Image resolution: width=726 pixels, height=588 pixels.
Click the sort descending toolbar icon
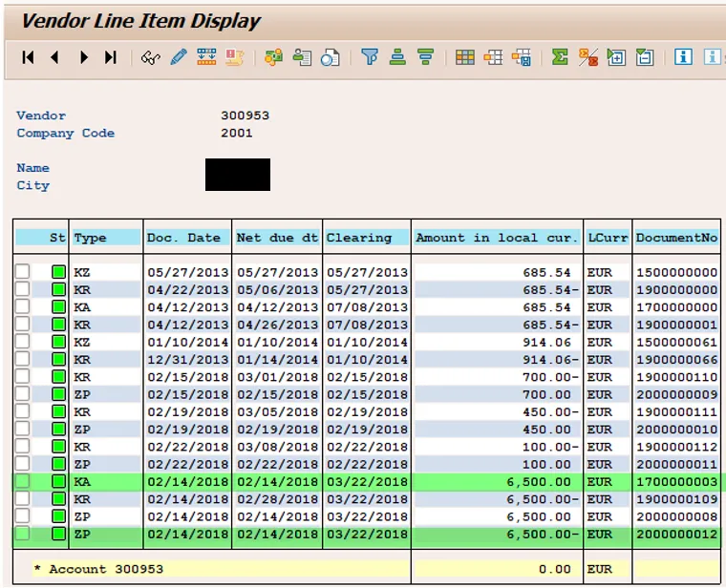426,57
